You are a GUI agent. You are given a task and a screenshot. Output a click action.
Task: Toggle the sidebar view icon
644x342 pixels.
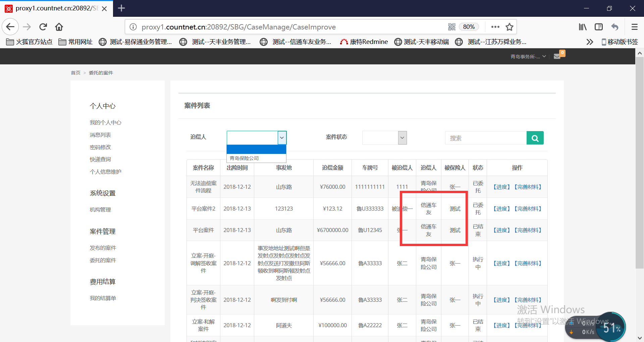coord(599,27)
